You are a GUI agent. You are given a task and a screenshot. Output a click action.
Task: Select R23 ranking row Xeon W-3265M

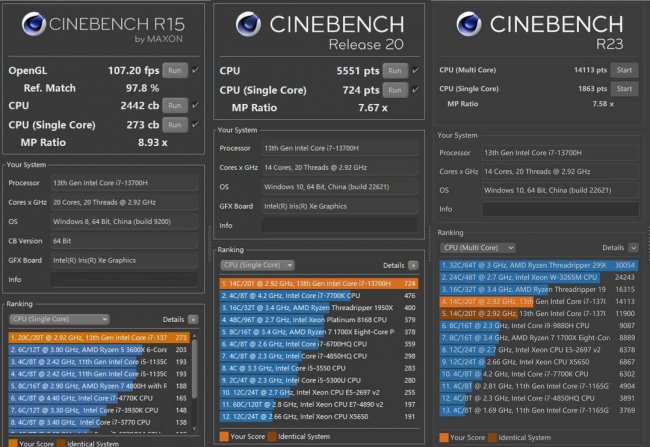pos(539,277)
